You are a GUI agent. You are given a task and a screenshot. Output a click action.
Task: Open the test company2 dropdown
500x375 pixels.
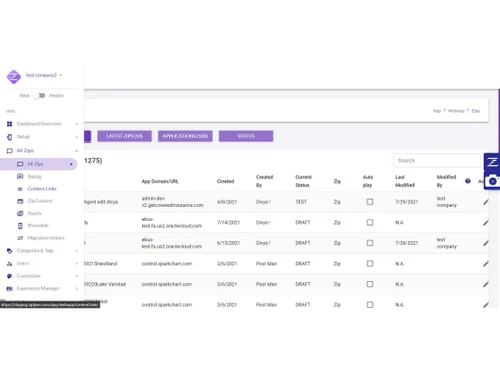(44, 75)
